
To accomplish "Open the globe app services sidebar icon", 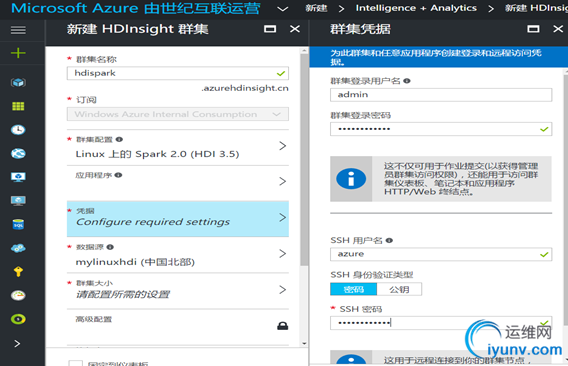I will click(x=18, y=153).
